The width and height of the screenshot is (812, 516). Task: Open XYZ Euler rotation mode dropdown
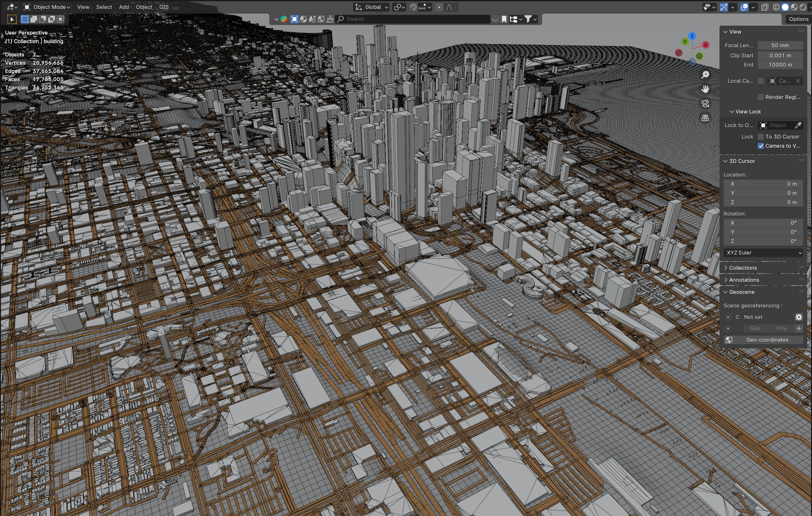[x=764, y=253]
